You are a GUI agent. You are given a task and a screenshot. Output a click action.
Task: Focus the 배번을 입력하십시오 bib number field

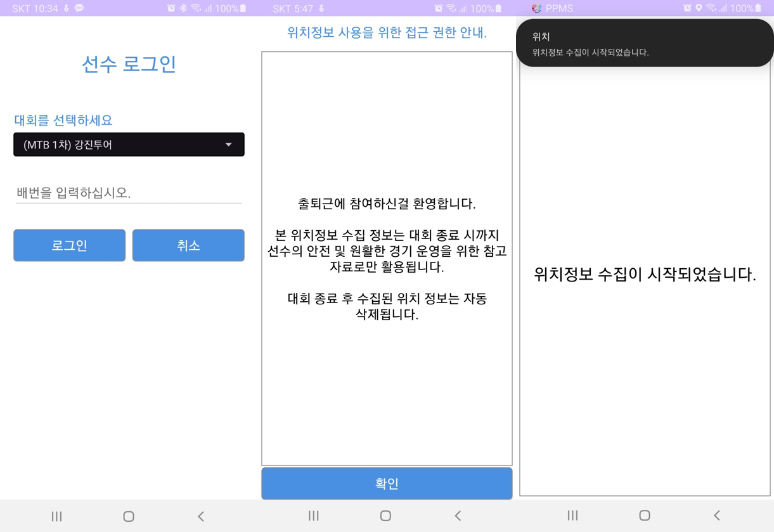(129, 193)
